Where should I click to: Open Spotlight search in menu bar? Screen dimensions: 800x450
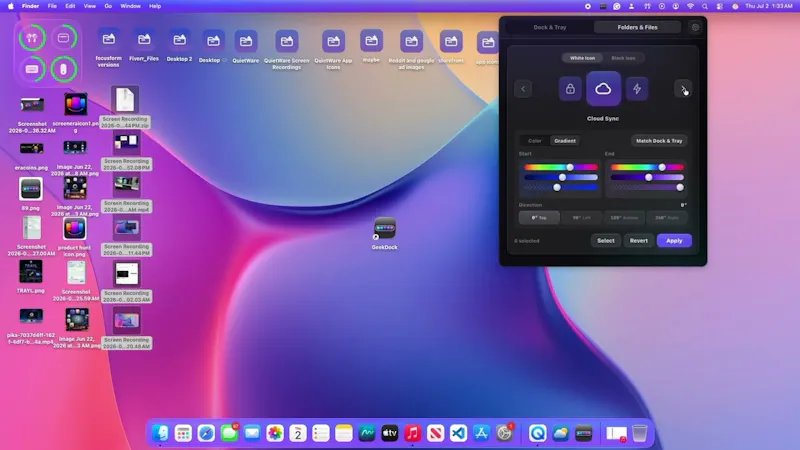coord(705,6)
